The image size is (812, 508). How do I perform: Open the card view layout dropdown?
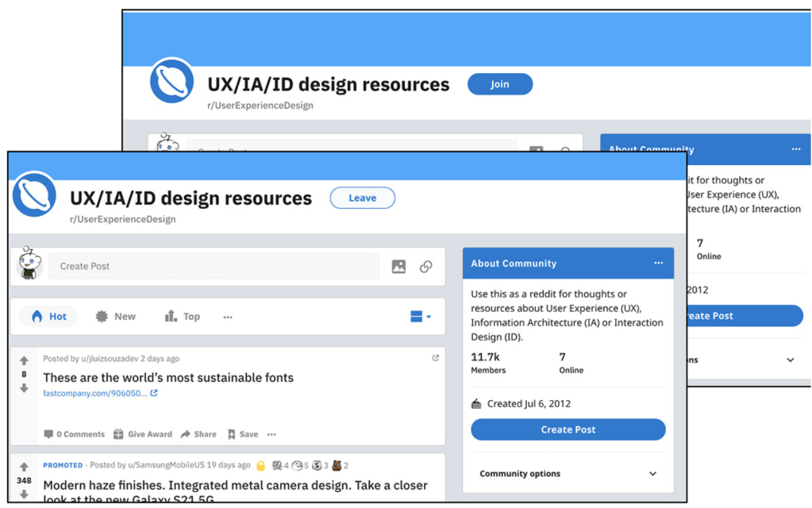421,317
